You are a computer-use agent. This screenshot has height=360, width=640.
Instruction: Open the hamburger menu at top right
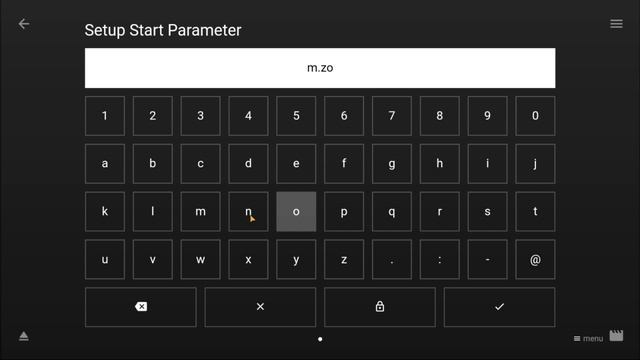(x=616, y=24)
